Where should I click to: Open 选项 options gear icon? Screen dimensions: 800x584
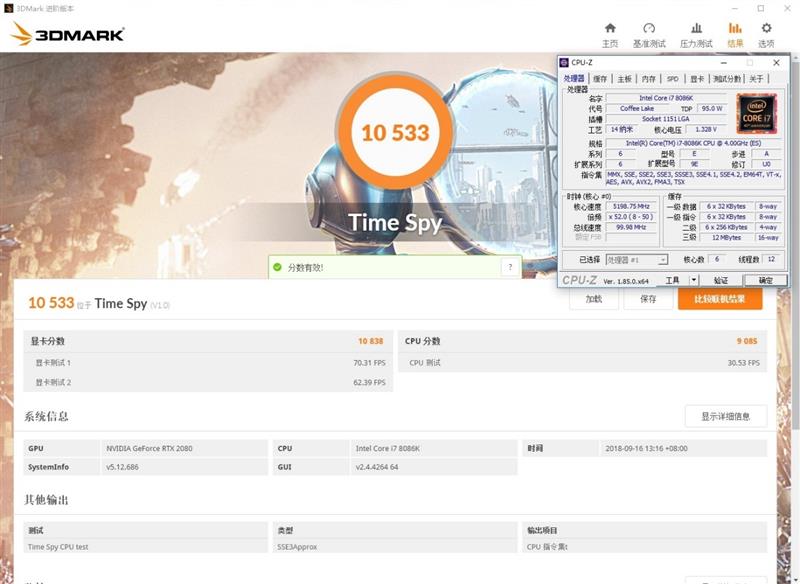tap(766, 33)
